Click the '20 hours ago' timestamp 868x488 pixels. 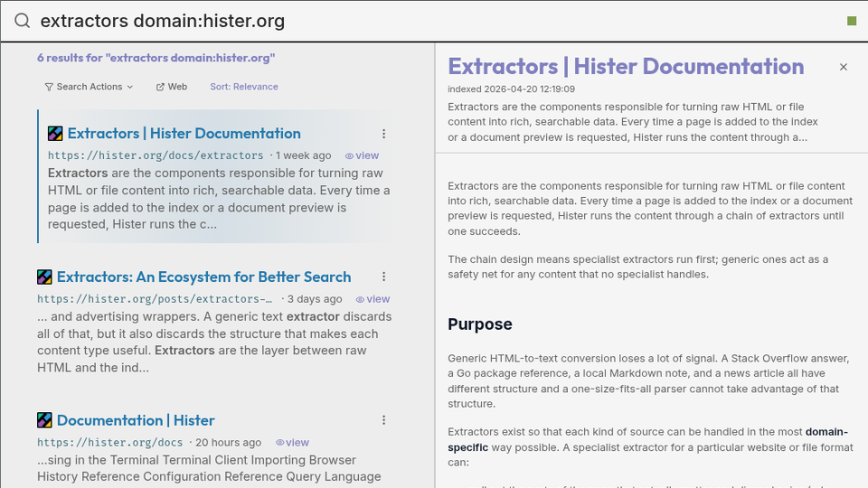point(228,443)
